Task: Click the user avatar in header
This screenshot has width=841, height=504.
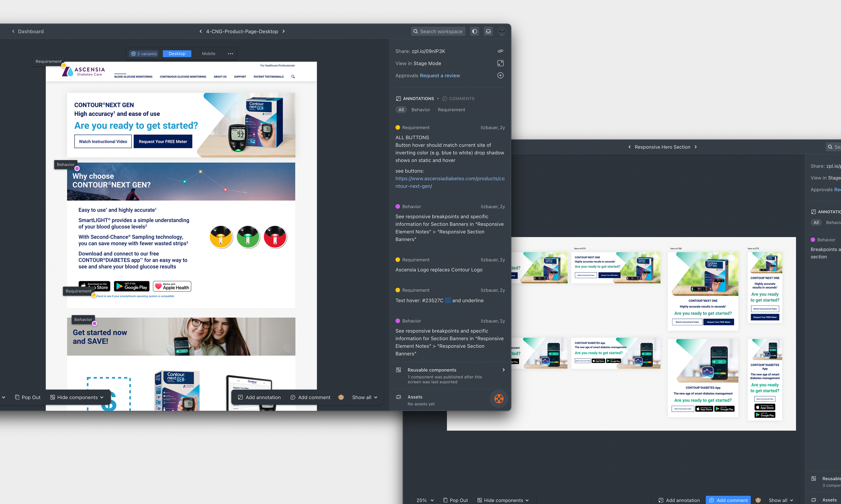Action: (502, 31)
